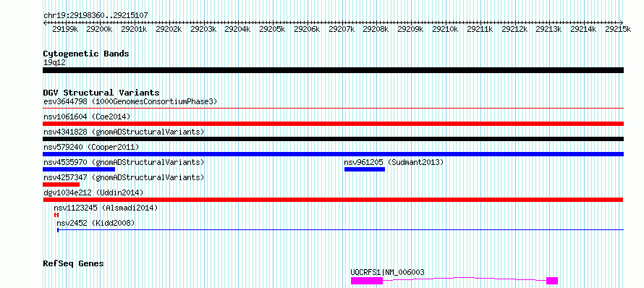Click the 29210k ruler tick label
The height and width of the screenshot is (288, 644).
click(x=445, y=29)
